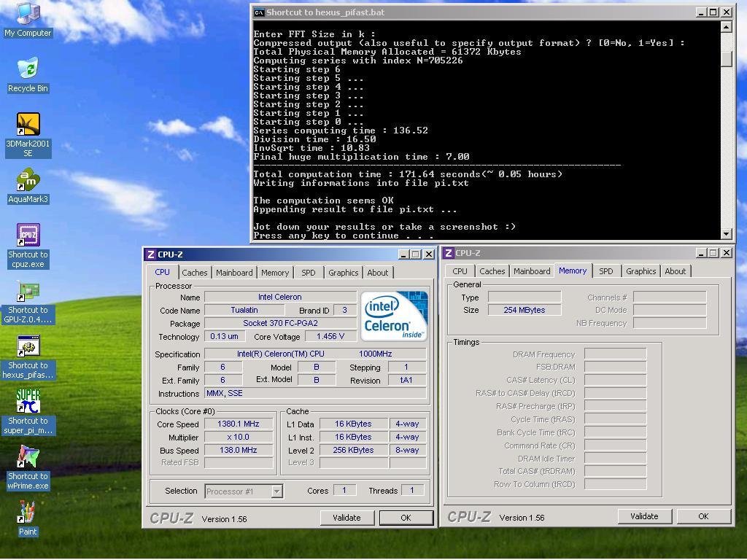Open the My Computer desktop icon

(28, 19)
